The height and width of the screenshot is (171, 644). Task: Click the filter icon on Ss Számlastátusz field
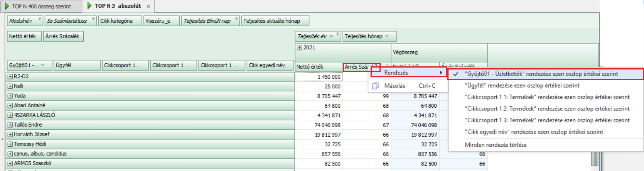tap(93, 19)
